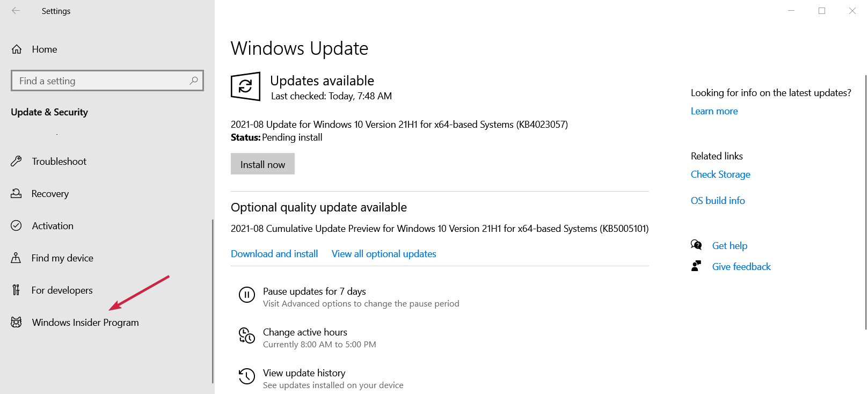Click the For developers icon

click(17, 290)
